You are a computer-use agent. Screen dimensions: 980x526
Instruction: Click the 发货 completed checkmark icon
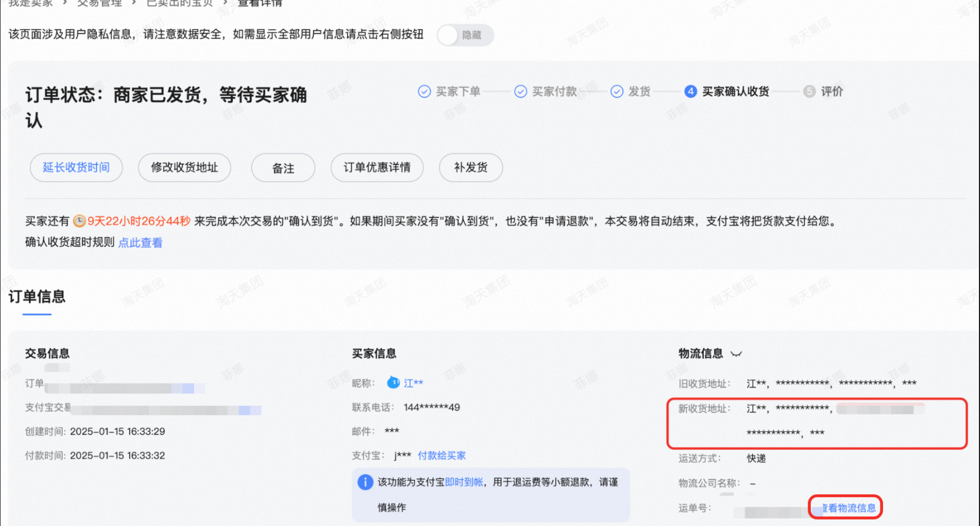coord(617,91)
